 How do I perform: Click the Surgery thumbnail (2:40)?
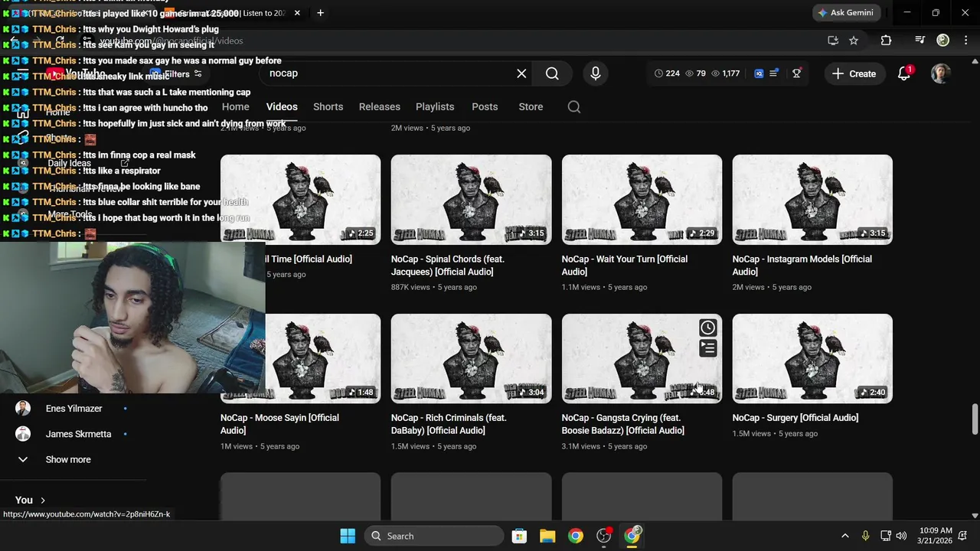click(812, 358)
